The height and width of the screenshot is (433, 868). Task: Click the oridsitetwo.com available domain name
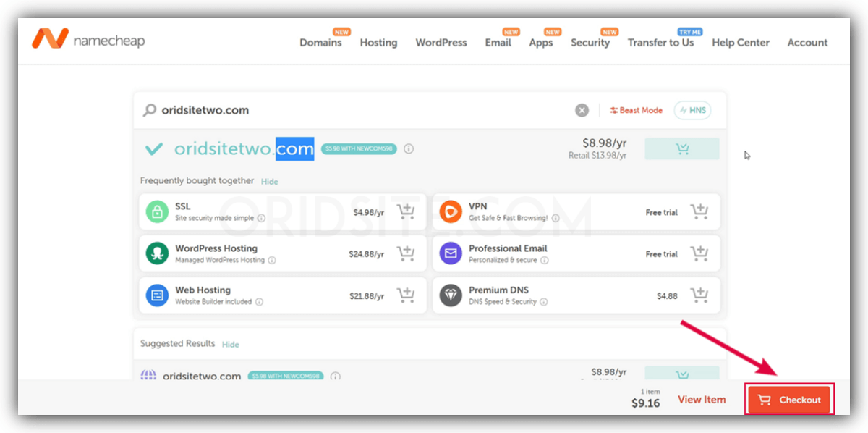244,149
